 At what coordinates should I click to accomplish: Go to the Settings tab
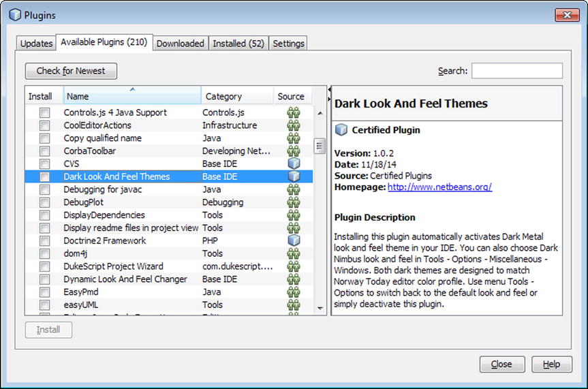(x=288, y=44)
